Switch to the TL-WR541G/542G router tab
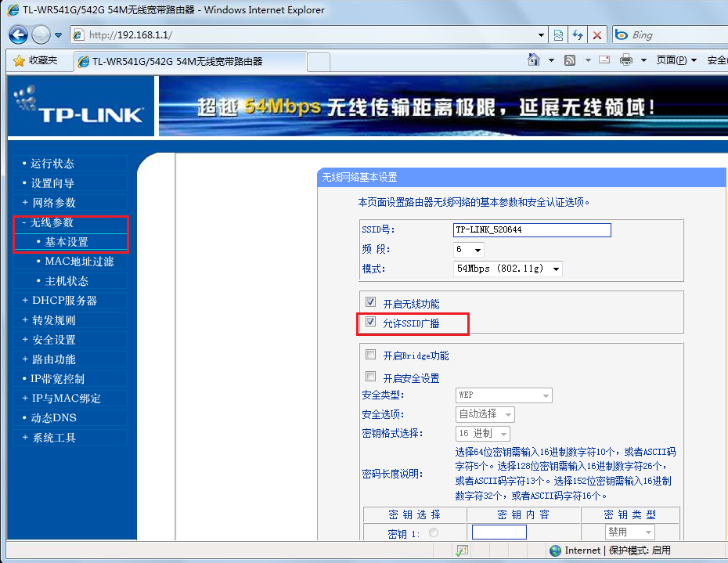Image resolution: width=728 pixels, height=563 pixels. pos(189,61)
